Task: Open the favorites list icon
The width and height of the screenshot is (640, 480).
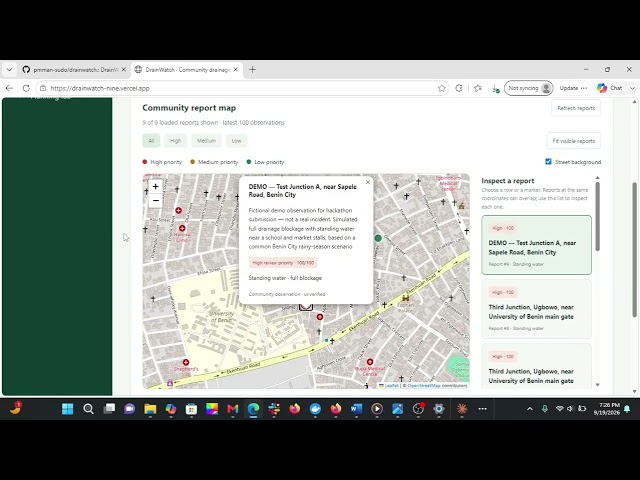Action: click(478, 88)
